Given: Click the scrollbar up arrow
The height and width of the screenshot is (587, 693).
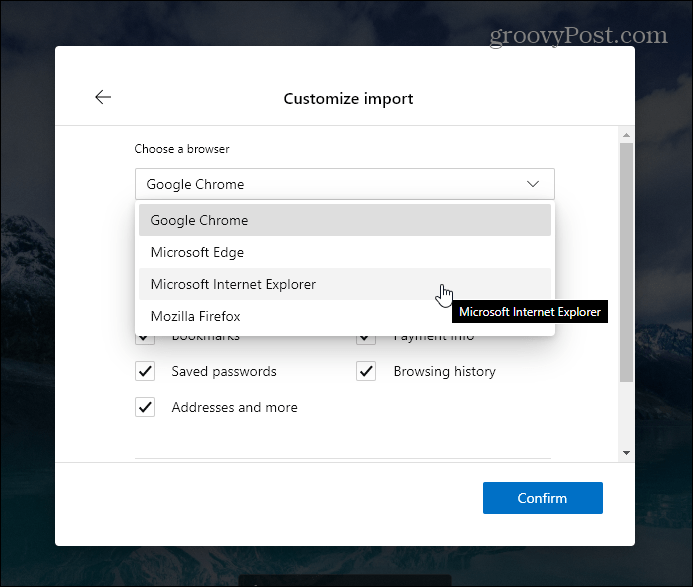Looking at the screenshot, I should pyautogui.click(x=626, y=135).
